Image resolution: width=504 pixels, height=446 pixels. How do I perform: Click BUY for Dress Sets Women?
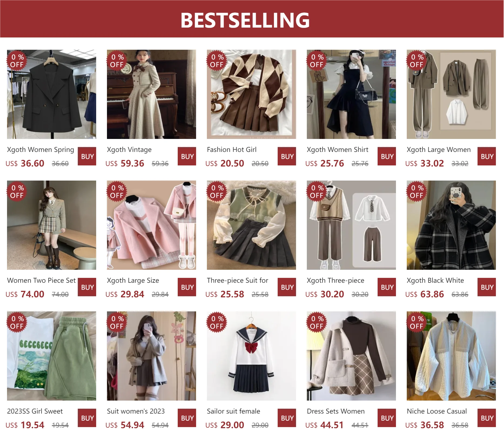point(387,418)
